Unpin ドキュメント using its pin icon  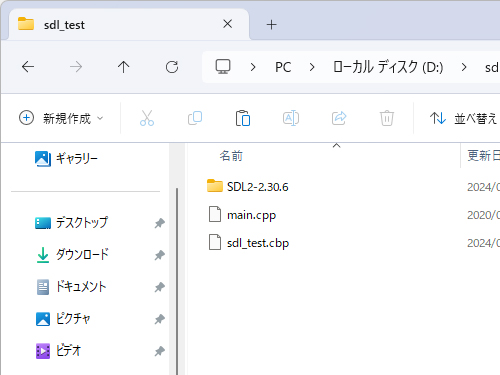pyautogui.click(x=160, y=287)
